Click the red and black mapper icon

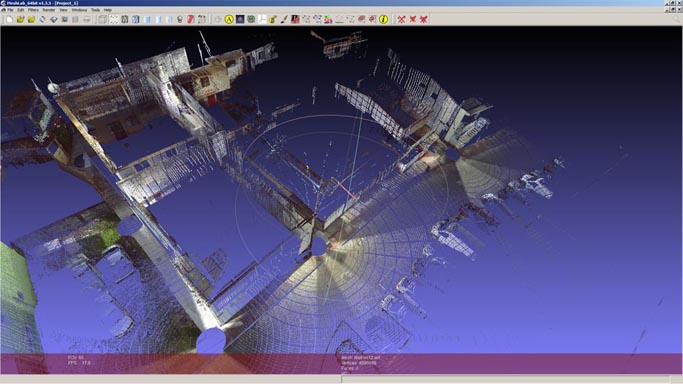[x=295, y=19]
